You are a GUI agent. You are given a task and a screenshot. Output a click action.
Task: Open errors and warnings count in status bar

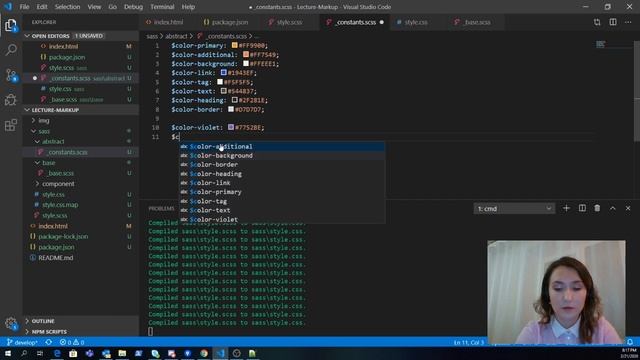(72, 342)
